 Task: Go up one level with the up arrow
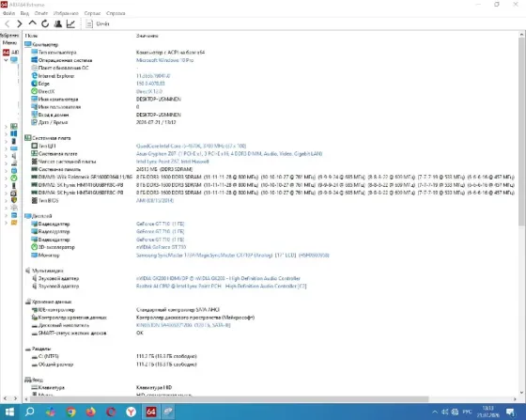[x=32, y=23]
